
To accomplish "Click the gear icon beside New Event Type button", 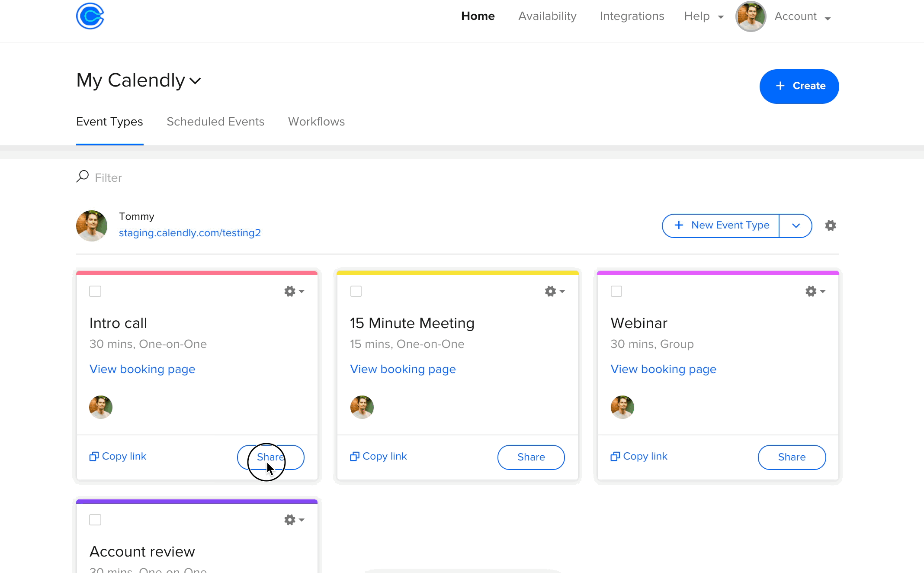I will (830, 225).
